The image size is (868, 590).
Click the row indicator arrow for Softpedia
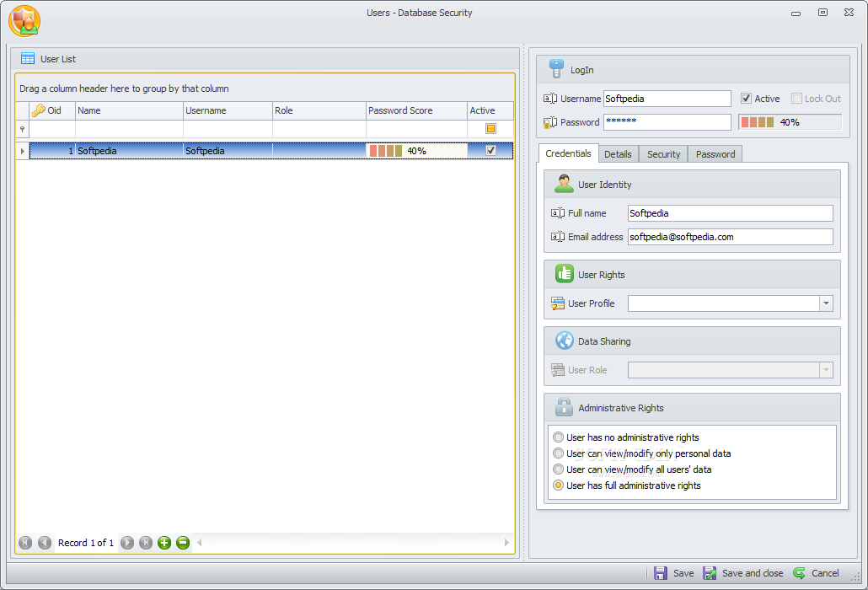[22, 151]
